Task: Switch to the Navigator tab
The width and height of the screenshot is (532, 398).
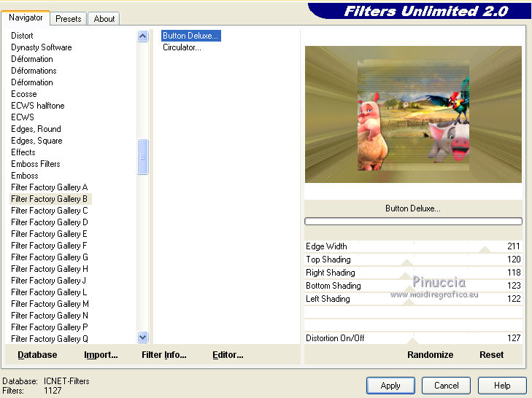Action: pos(26,17)
